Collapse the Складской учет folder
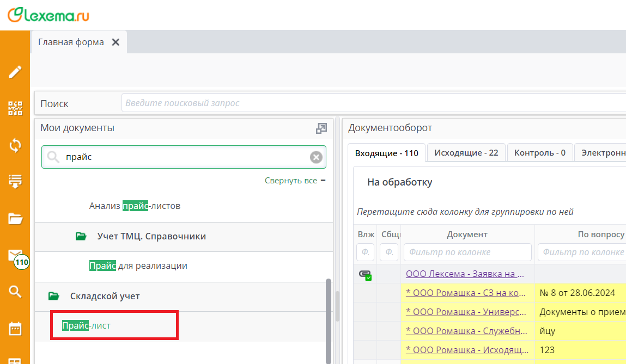The height and width of the screenshot is (364, 626). (53, 297)
